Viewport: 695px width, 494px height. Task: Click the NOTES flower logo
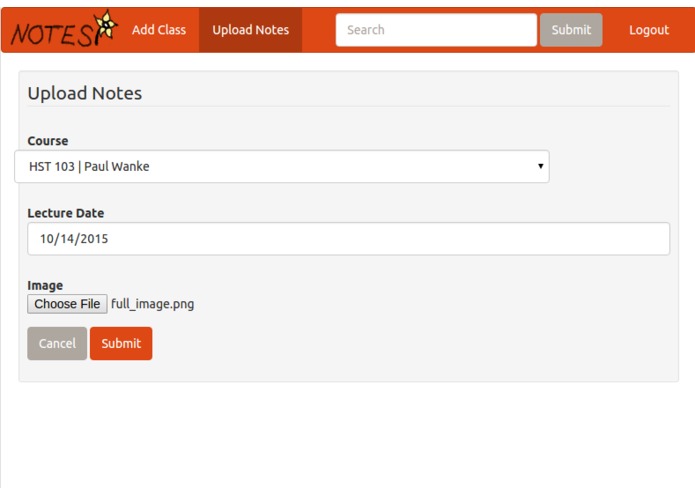point(64,29)
